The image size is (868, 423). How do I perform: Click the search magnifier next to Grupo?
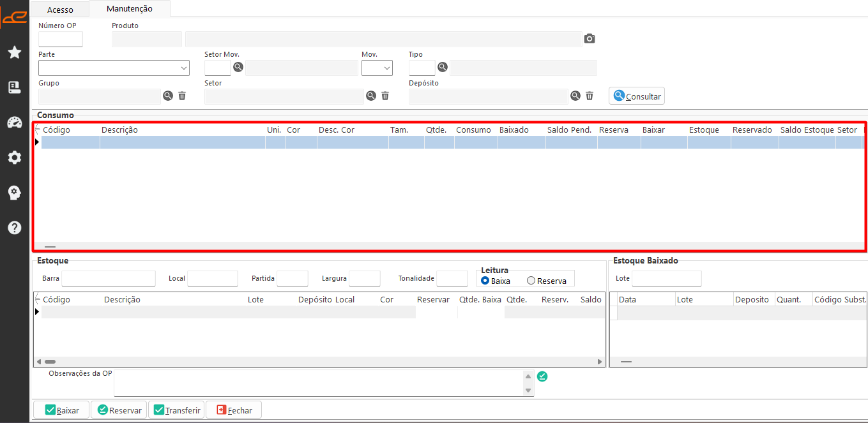click(x=168, y=96)
